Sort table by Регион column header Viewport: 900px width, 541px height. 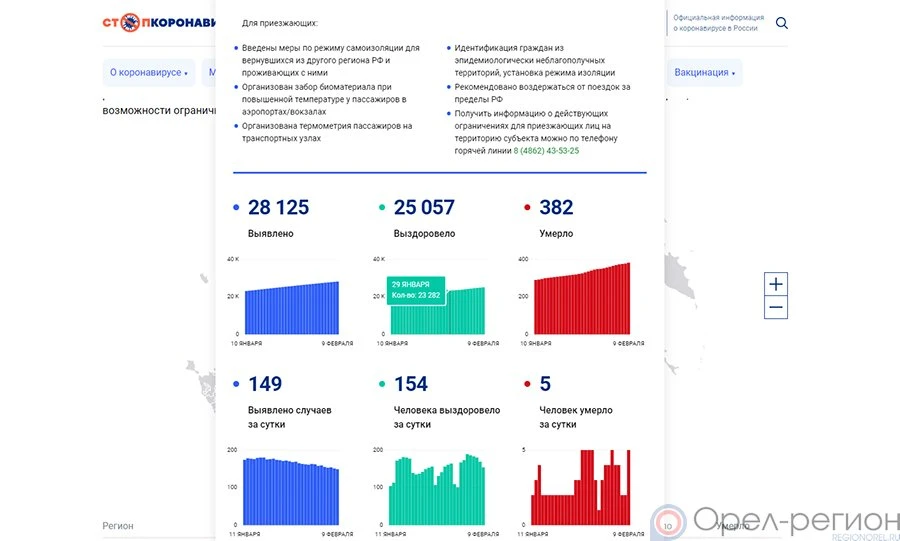(118, 525)
